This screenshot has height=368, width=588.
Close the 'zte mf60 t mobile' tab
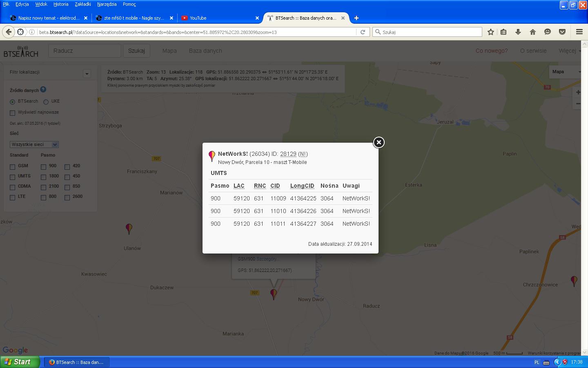[x=171, y=18]
